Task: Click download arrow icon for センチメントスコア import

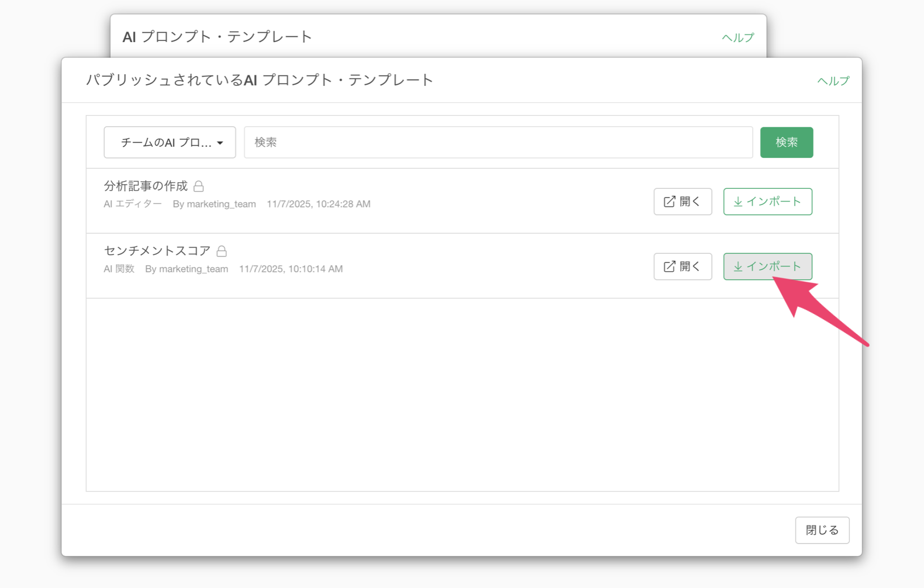Action: tap(738, 267)
